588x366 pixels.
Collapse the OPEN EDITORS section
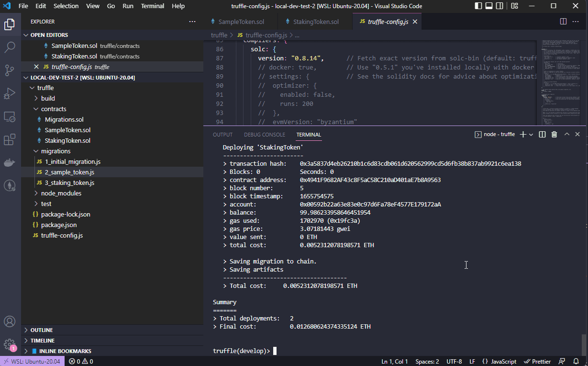(112, 35)
